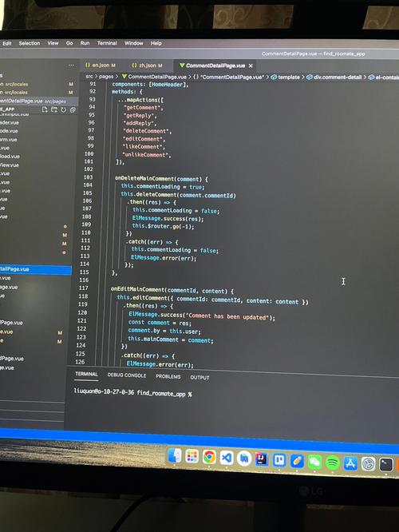Screen dimensions: 399x532
Task: Click the New Folder icon in Explorer
Action: coord(54,109)
